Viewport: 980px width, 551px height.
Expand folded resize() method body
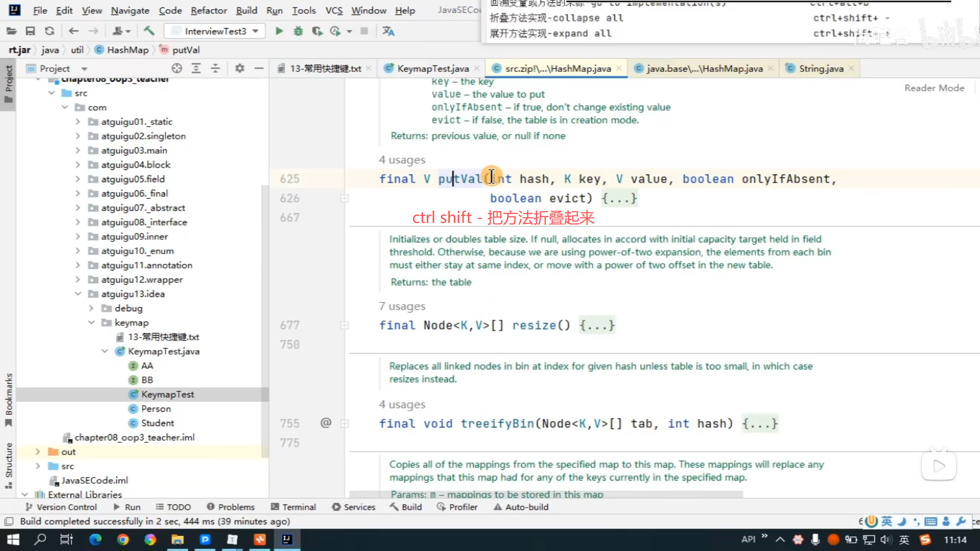(x=597, y=325)
